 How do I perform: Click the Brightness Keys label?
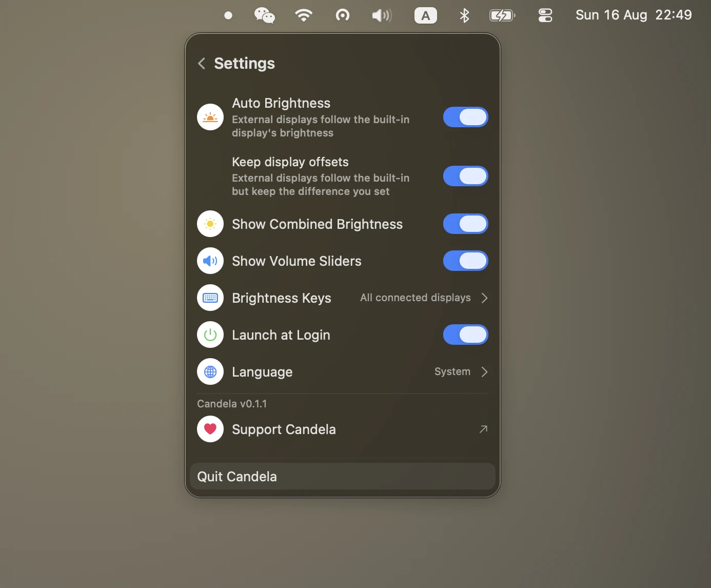pos(282,298)
